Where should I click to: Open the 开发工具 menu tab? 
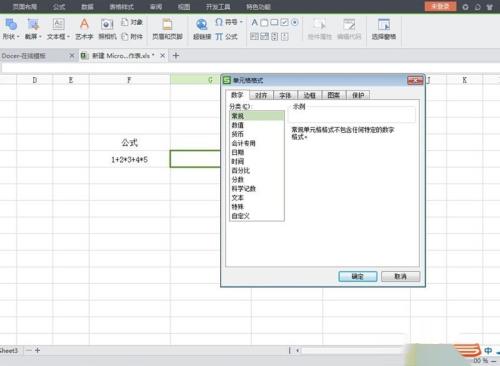pos(218,7)
